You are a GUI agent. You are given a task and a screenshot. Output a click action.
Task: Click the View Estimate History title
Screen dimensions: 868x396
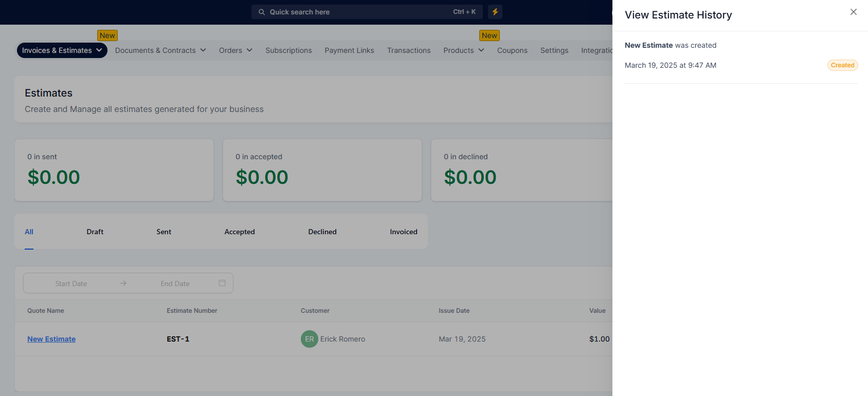(x=678, y=15)
